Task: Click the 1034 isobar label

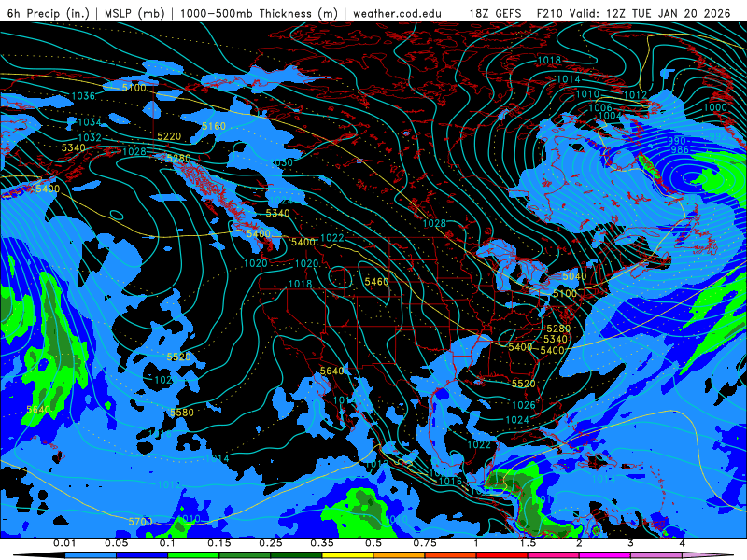Action: point(90,122)
